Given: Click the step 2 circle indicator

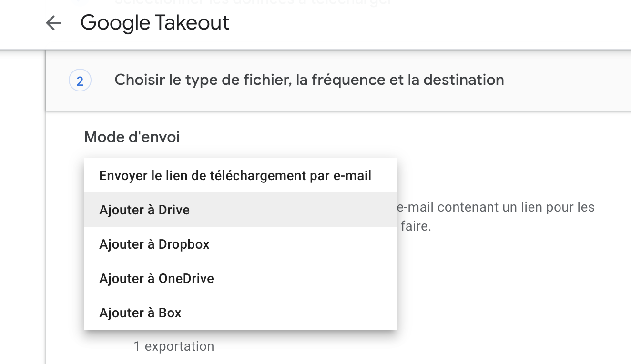Looking at the screenshot, I should coord(80,80).
